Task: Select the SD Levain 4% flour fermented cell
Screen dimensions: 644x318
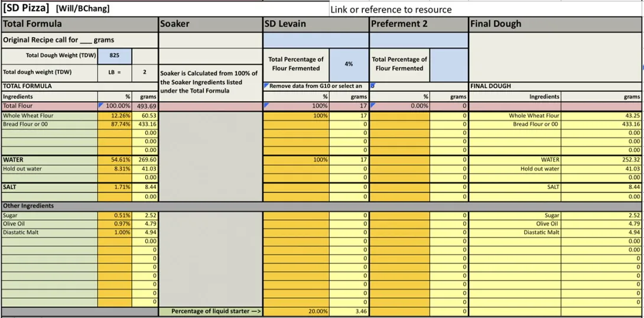Action: [349, 64]
